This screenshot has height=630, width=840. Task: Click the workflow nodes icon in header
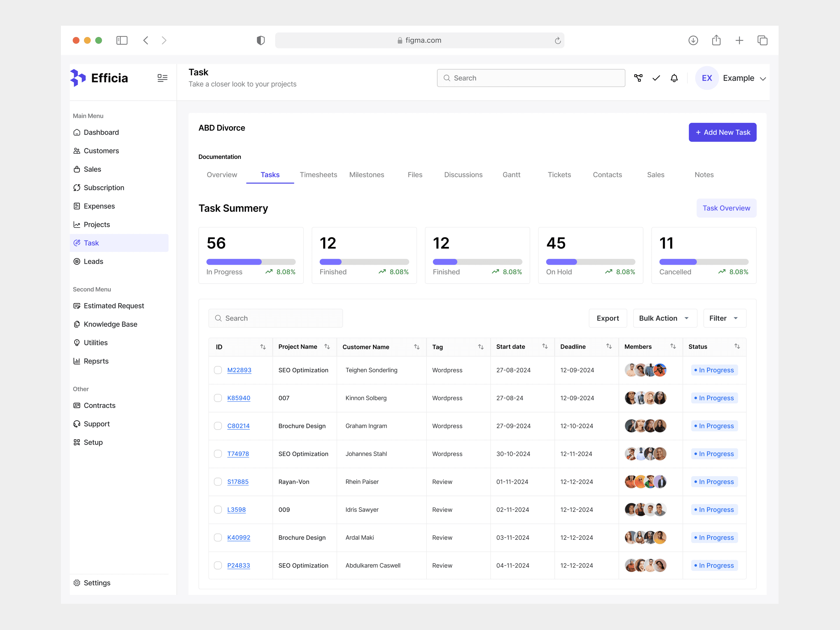tap(638, 78)
